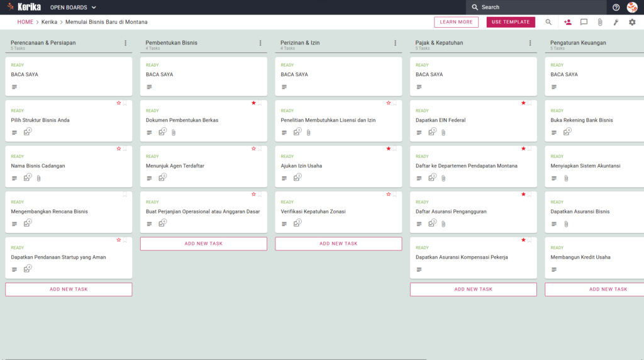Click breadcrumb text Memulai Bisnis Baru di Montana
The height and width of the screenshot is (360, 644).
tap(106, 22)
